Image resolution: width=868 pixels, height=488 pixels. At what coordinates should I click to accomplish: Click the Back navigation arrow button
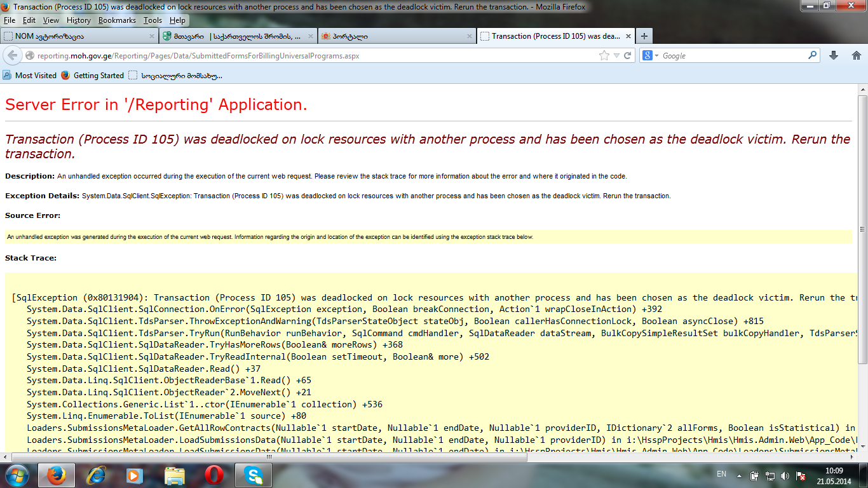click(12, 56)
